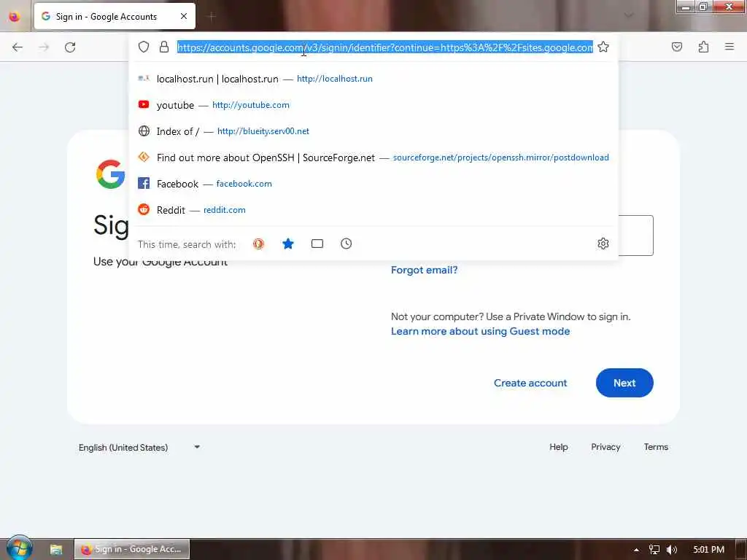Screen dimensions: 747x560
Task: Search bookmarks using the blue star icon
Action: tap(287, 244)
